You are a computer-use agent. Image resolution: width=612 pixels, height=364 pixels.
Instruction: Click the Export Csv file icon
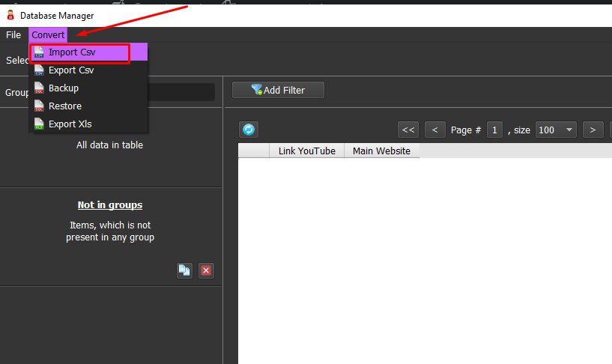[x=39, y=70]
